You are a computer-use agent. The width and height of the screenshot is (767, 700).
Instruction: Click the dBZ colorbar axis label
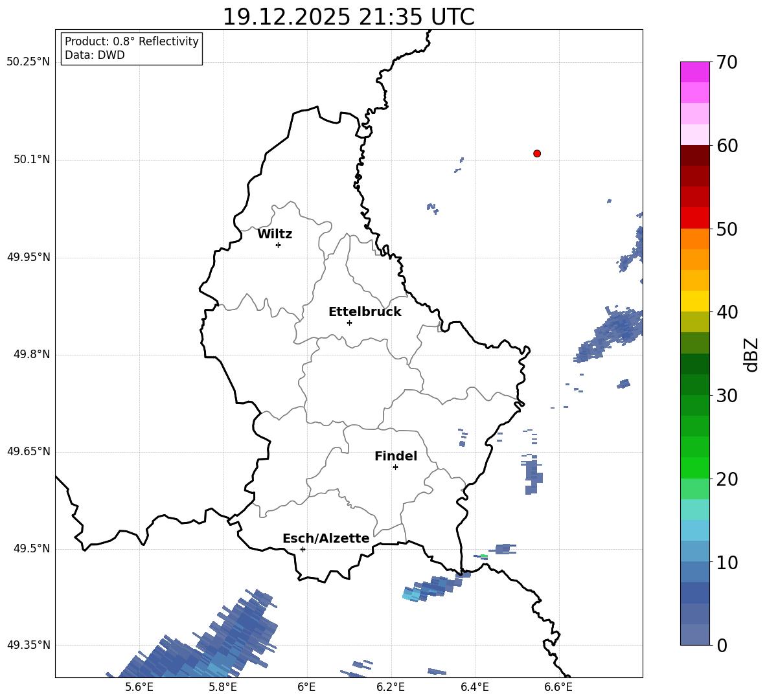751,354
